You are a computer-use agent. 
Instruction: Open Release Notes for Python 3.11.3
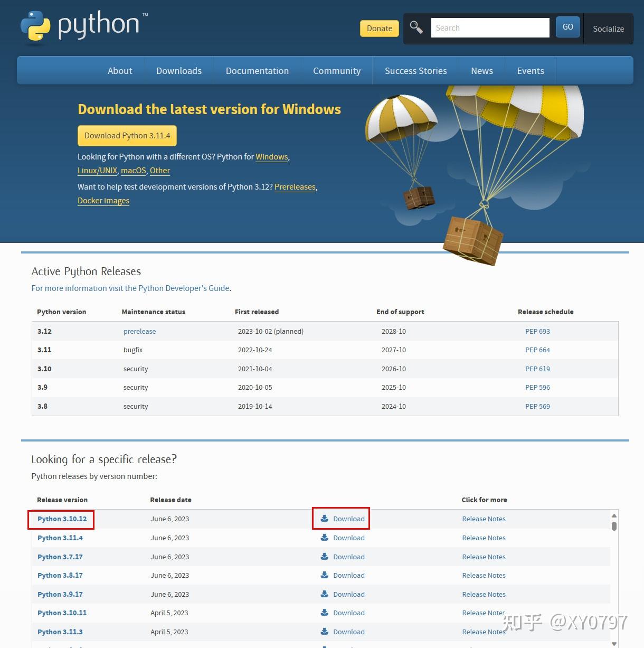tap(484, 632)
